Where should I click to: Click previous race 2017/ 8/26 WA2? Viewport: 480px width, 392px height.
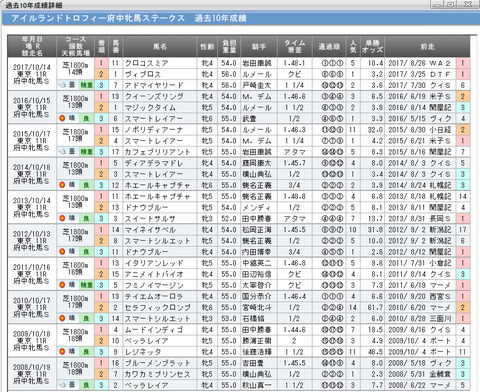[419, 63]
